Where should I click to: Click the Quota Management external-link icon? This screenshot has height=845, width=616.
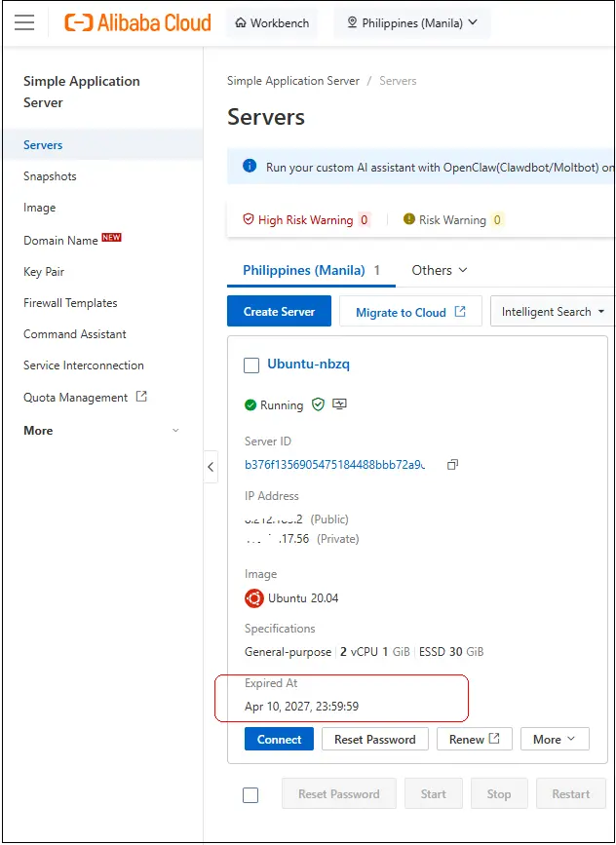[x=141, y=397]
